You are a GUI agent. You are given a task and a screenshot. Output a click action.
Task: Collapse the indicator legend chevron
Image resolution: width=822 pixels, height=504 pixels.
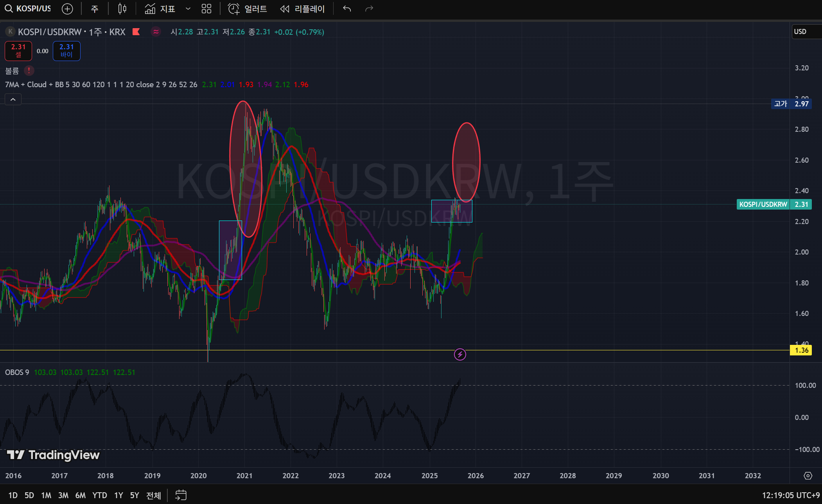point(13,100)
